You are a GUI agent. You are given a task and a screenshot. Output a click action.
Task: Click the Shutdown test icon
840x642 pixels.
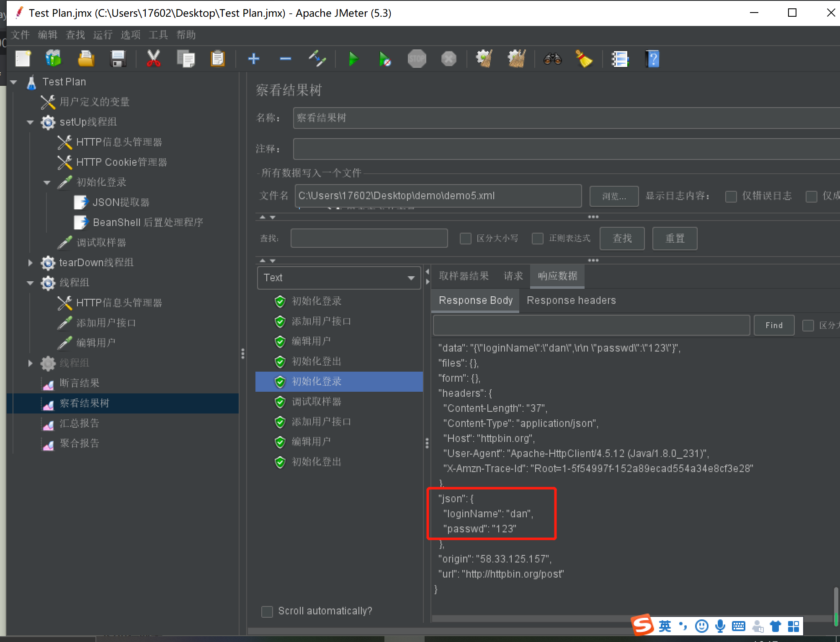448,59
